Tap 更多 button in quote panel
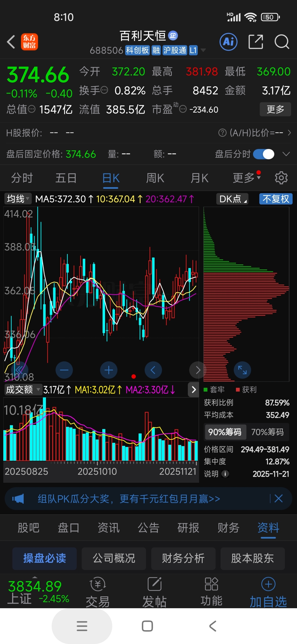The width and height of the screenshot is (297, 644). click(x=275, y=109)
